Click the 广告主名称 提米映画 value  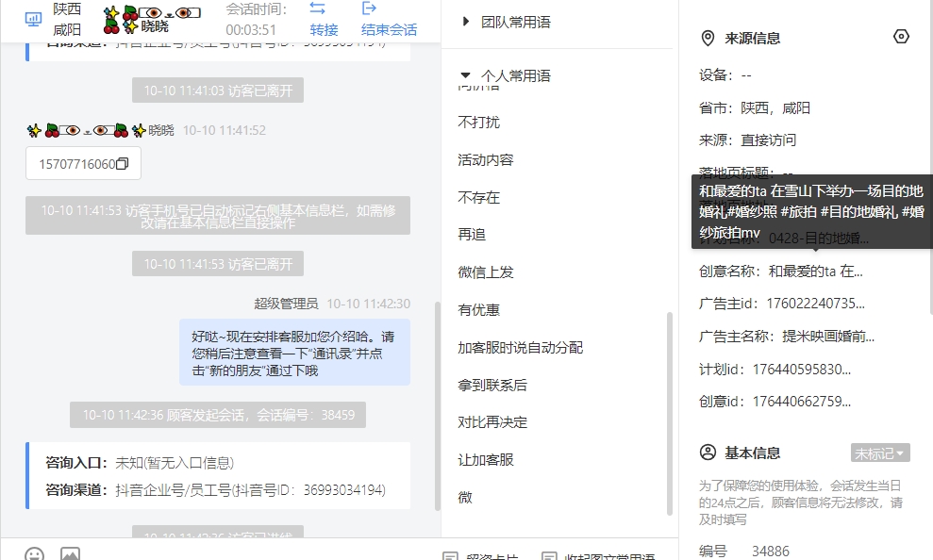[x=828, y=337]
